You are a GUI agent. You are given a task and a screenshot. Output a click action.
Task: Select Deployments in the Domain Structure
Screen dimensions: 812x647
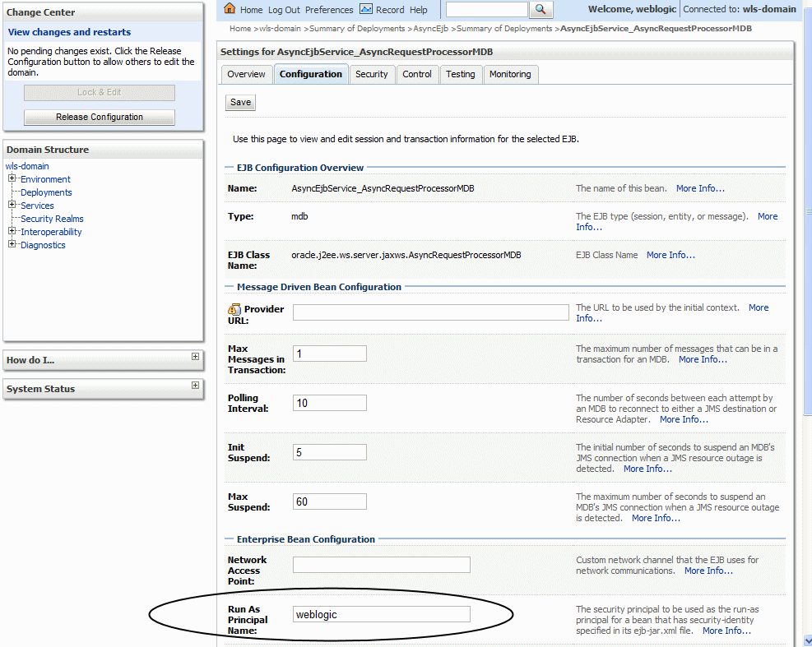45,192
